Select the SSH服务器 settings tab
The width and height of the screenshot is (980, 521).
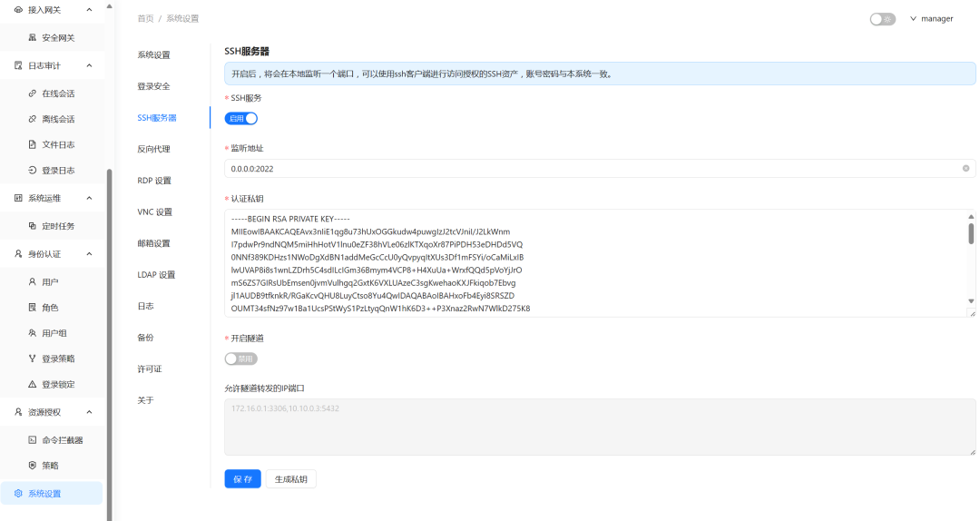(x=157, y=118)
